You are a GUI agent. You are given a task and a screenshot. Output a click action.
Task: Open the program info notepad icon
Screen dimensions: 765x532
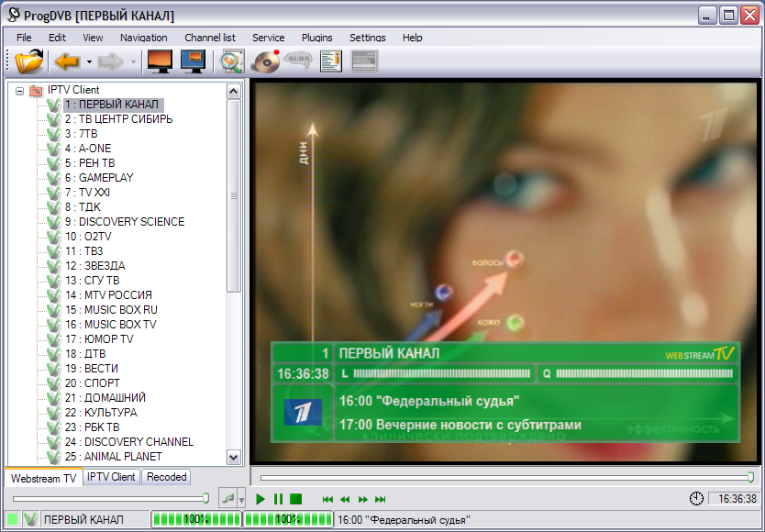pos(331,61)
